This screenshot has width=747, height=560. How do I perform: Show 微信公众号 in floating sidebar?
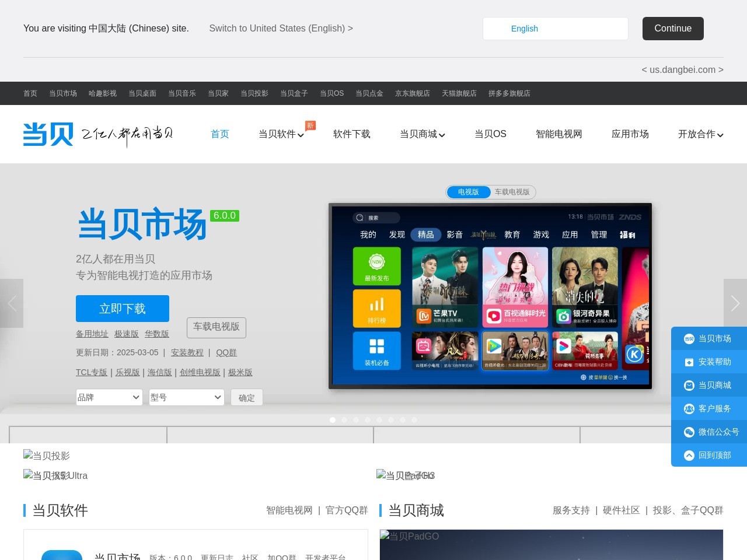[x=709, y=432]
